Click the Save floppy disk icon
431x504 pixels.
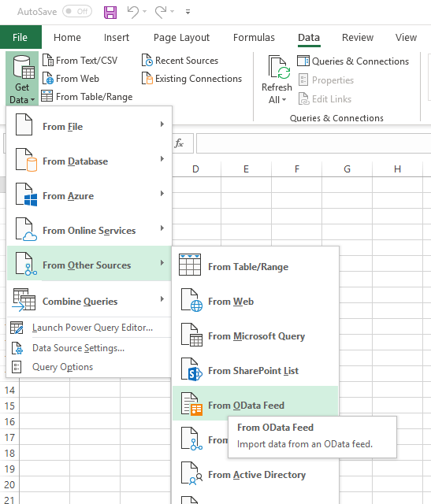(110, 13)
